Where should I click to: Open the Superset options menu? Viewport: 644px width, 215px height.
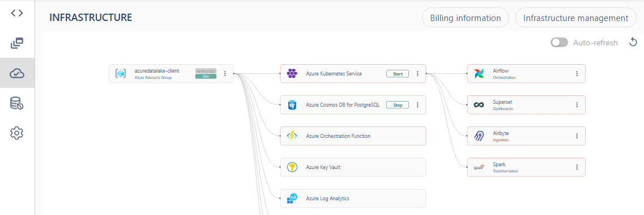click(577, 105)
